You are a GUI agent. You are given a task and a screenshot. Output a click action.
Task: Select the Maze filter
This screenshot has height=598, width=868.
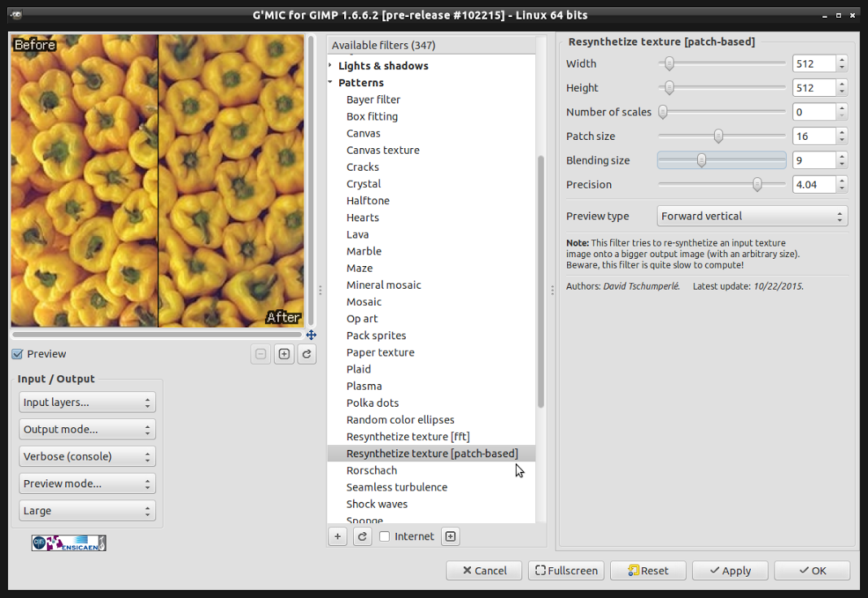360,268
